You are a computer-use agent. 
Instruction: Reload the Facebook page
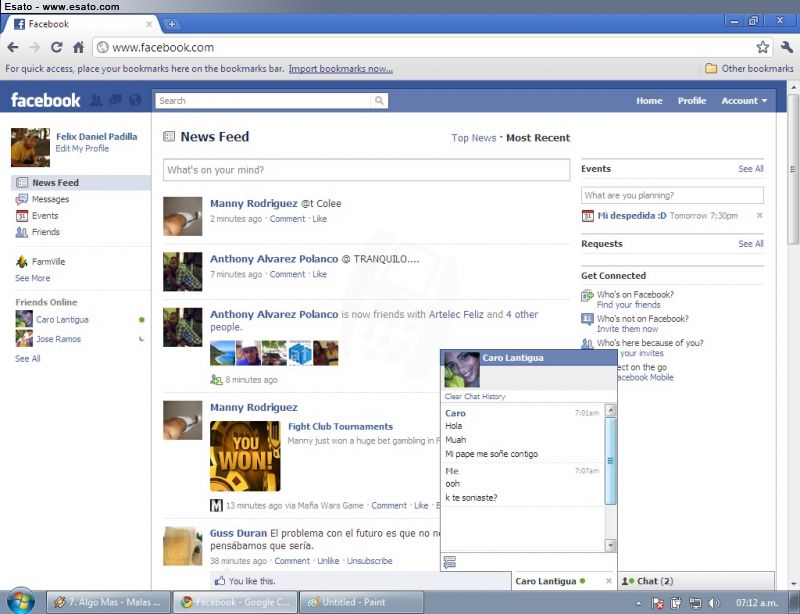[57, 47]
